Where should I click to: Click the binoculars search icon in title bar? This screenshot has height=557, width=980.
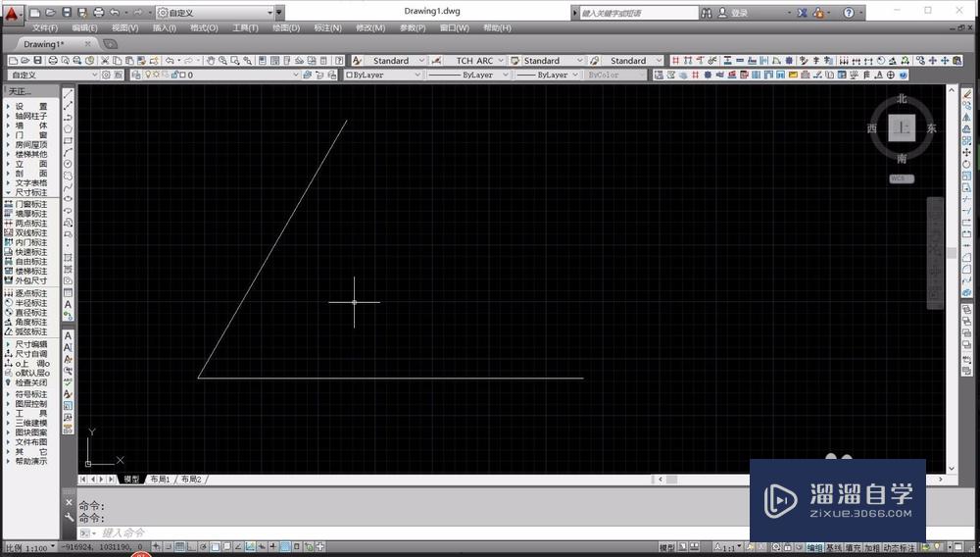click(707, 13)
